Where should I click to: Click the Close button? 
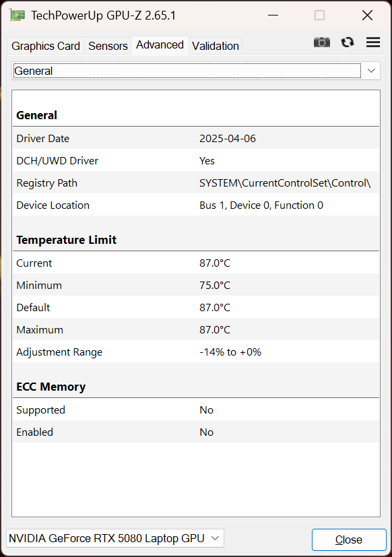coord(349,539)
